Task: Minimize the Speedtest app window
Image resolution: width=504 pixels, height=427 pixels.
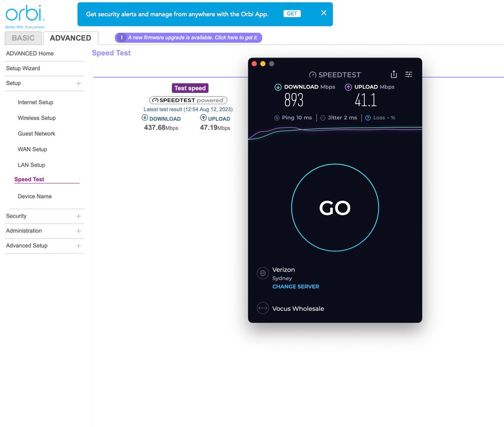Action: coord(263,64)
